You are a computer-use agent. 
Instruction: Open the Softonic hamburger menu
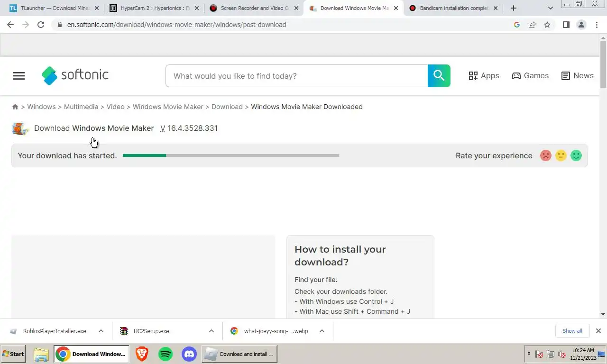[19, 76]
